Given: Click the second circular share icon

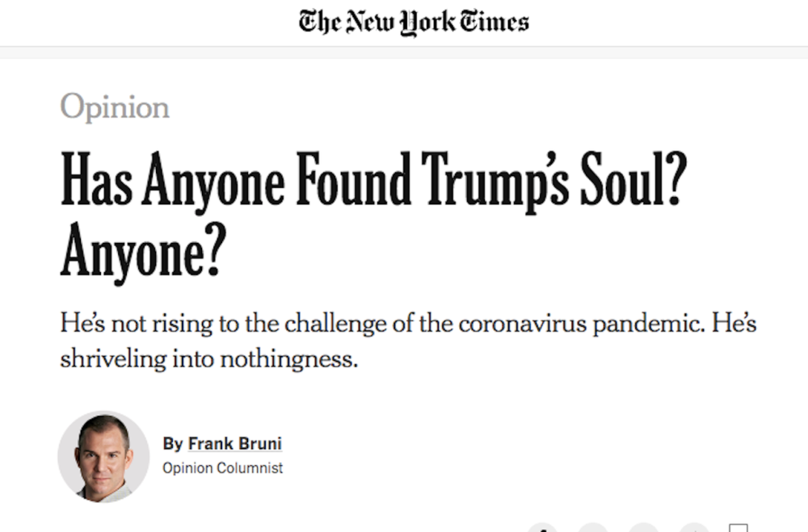Looking at the screenshot, I should 593,527.
